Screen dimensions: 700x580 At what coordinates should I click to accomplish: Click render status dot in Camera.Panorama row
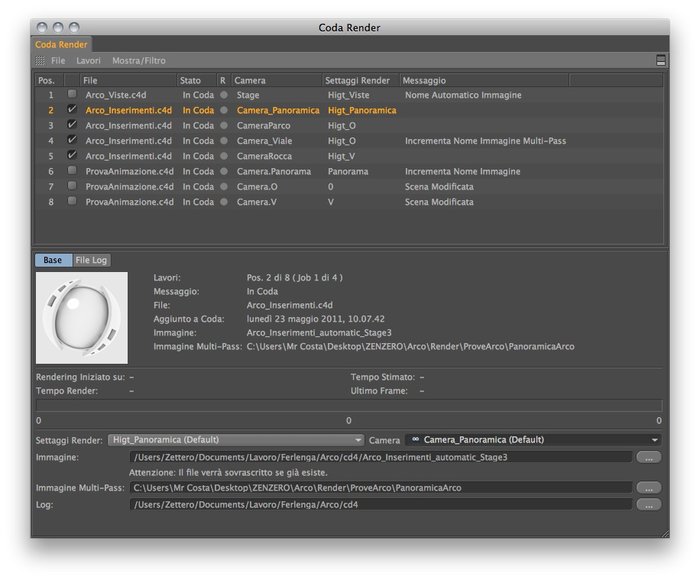coord(224,171)
